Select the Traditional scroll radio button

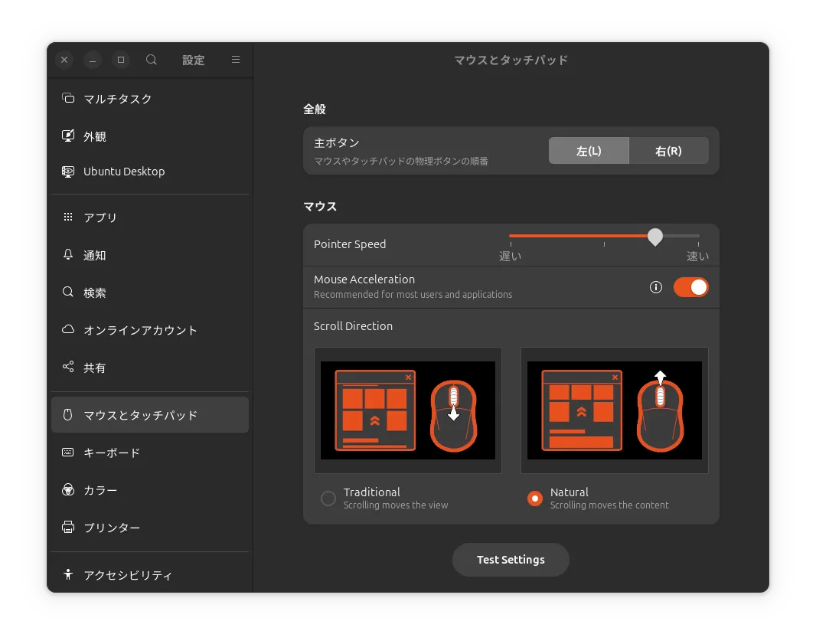pos(328,499)
